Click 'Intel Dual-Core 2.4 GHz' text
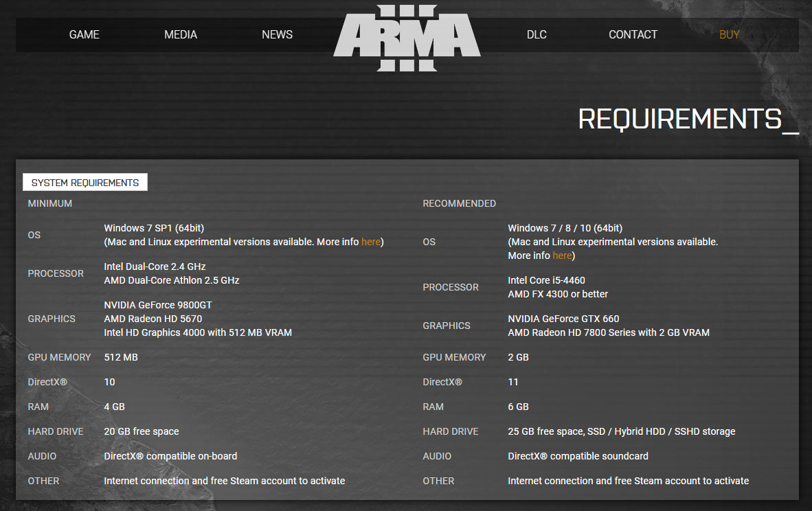This screenshot has width=812, height=511. pyautogui.click(x=155, y=266)
